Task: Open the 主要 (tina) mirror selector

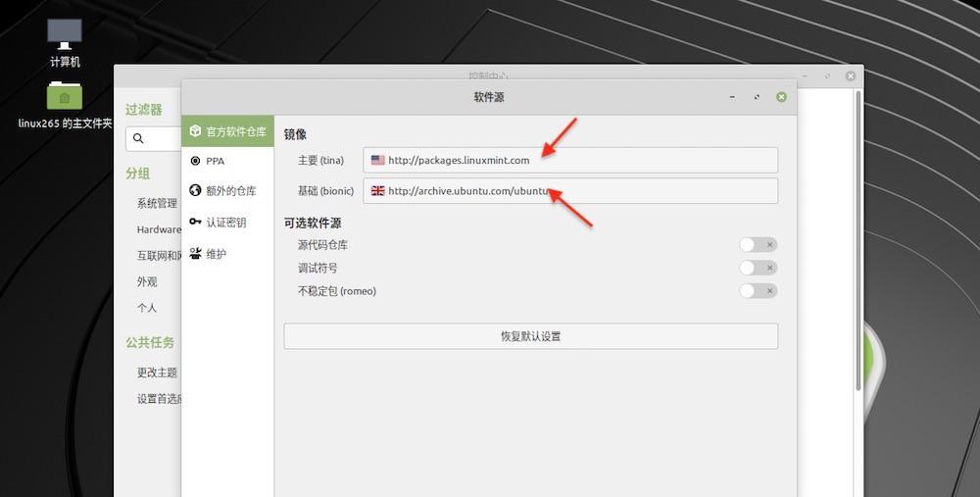Action: click(570, 160)
